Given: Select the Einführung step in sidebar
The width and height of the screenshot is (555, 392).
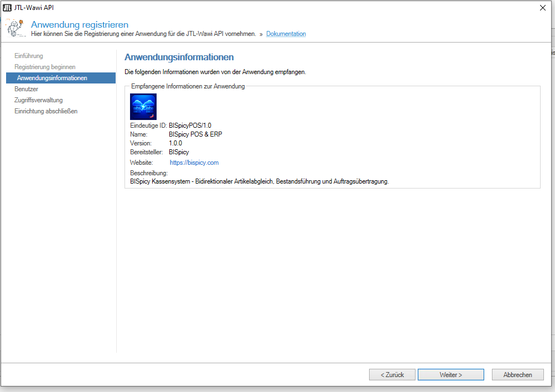Looking at the screenshot, I should coord(29,56).
